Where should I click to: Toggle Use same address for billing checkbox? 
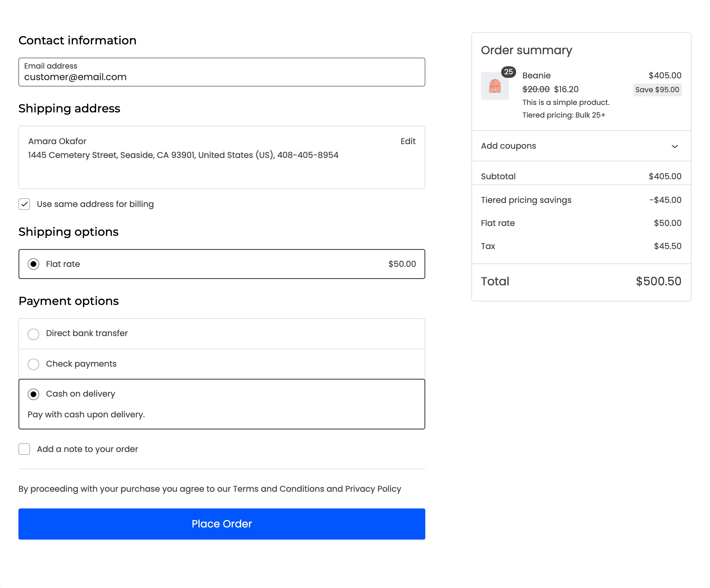coord(24,204)
